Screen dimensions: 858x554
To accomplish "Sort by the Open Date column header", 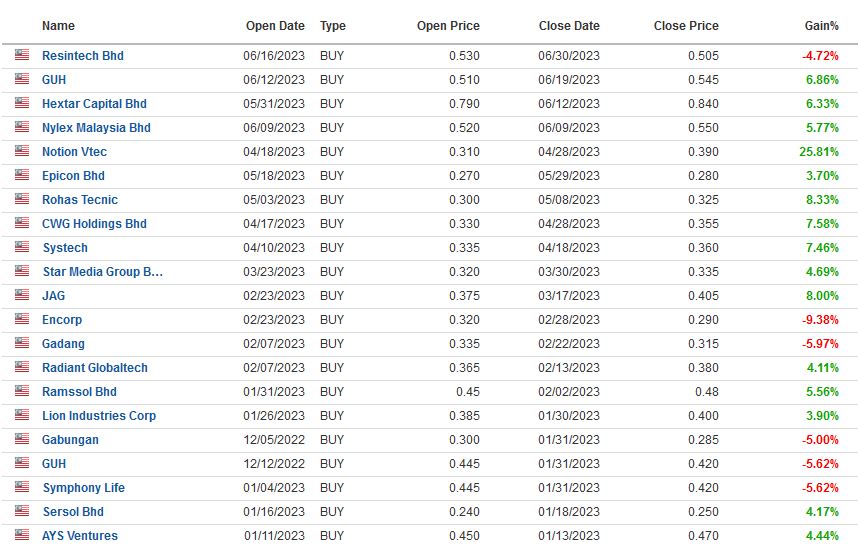I will [275, 26].
